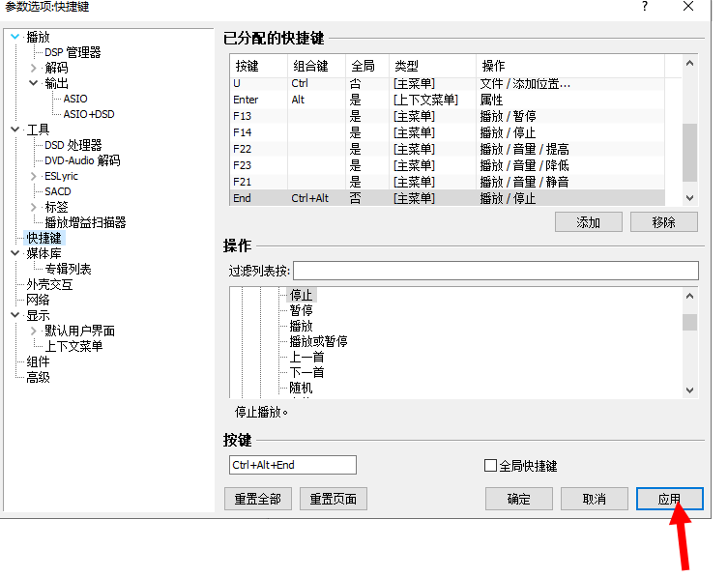728x577 pixels.
Task: Expand the 默认用户界面 node
Action: coord(34,331)
